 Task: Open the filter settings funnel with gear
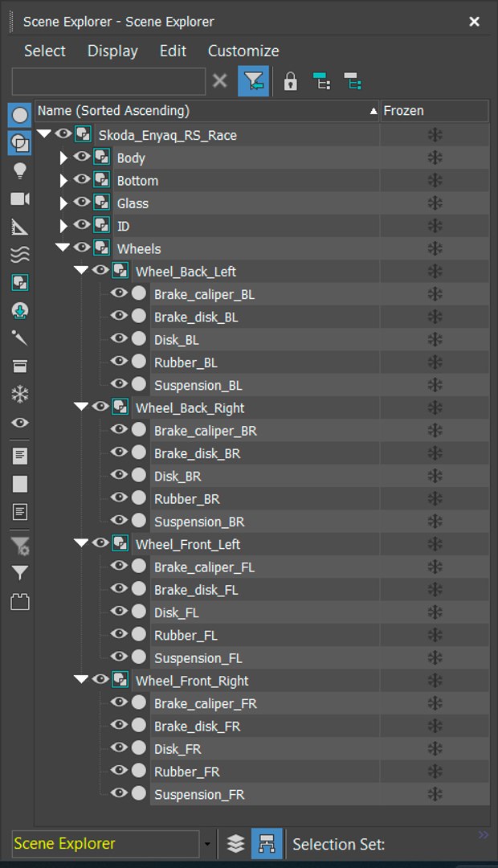coord(20,546)
